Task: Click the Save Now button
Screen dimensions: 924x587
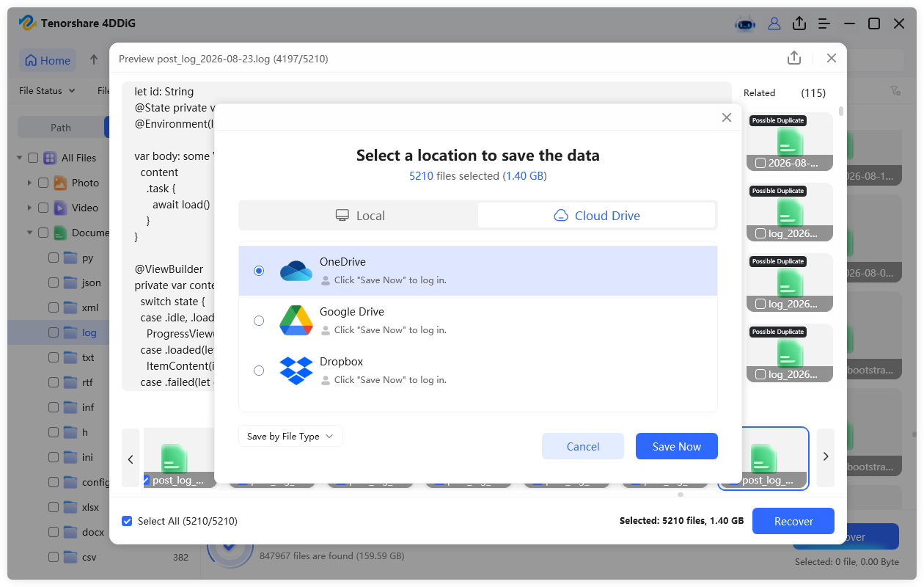Action: click(x=677, y=446)
